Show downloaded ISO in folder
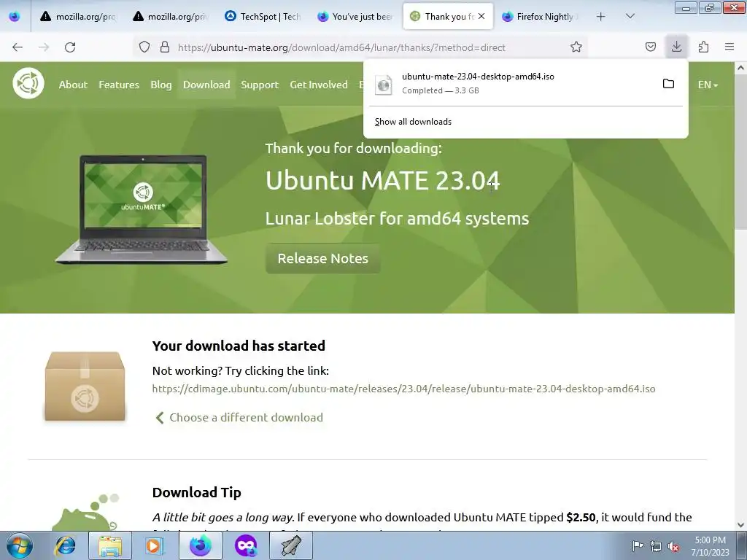The height and width of the screenshot is (560, 747). coord(668,84)
